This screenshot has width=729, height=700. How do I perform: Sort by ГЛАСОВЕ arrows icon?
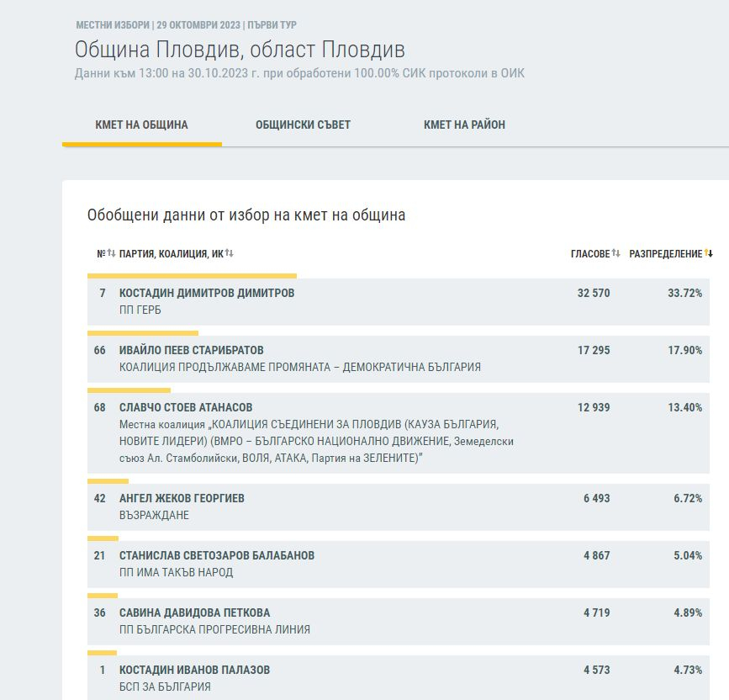click(616, 253)
